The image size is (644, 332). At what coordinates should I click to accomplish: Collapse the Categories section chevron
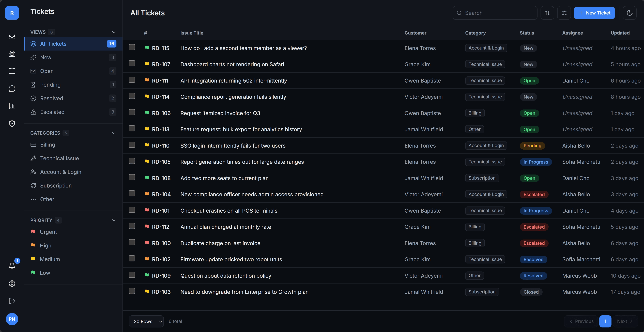114,133
